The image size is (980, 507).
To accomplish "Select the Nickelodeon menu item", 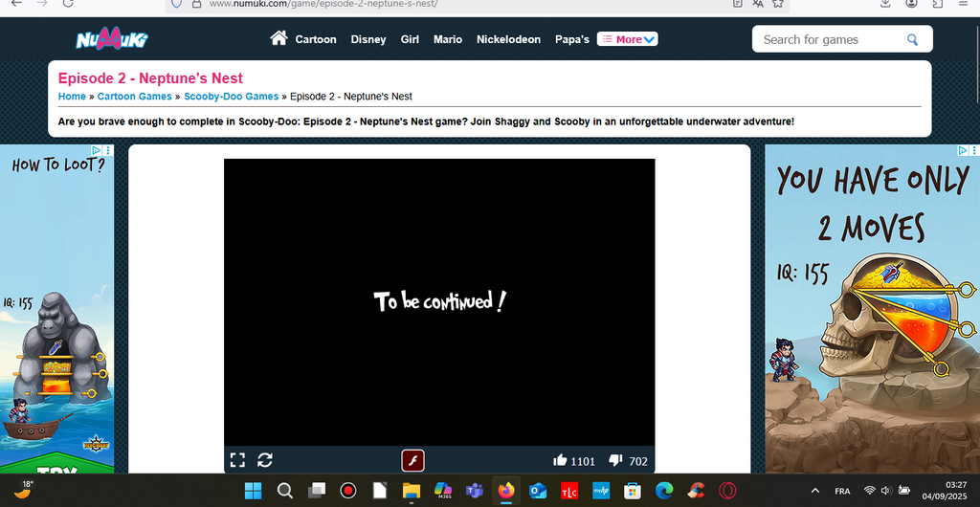I will 508,39.
